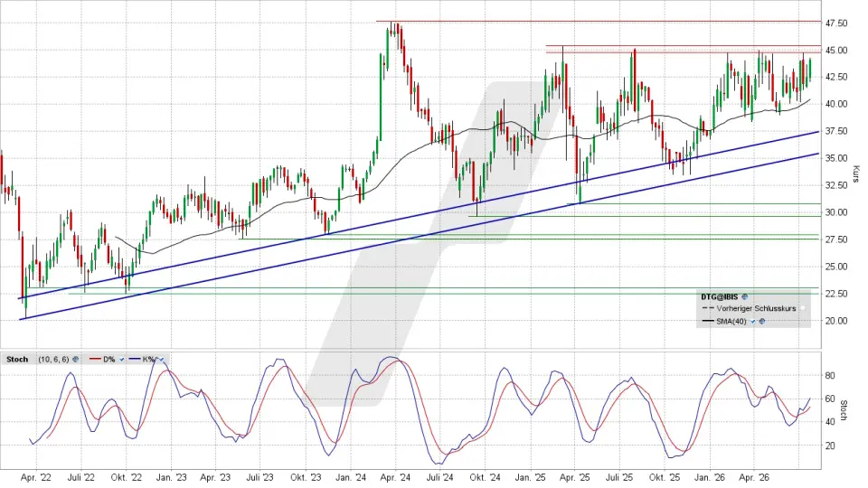Screen dimensions: 868x488
Task: Open settings icon next to SMA(40)
Action: 762,321
